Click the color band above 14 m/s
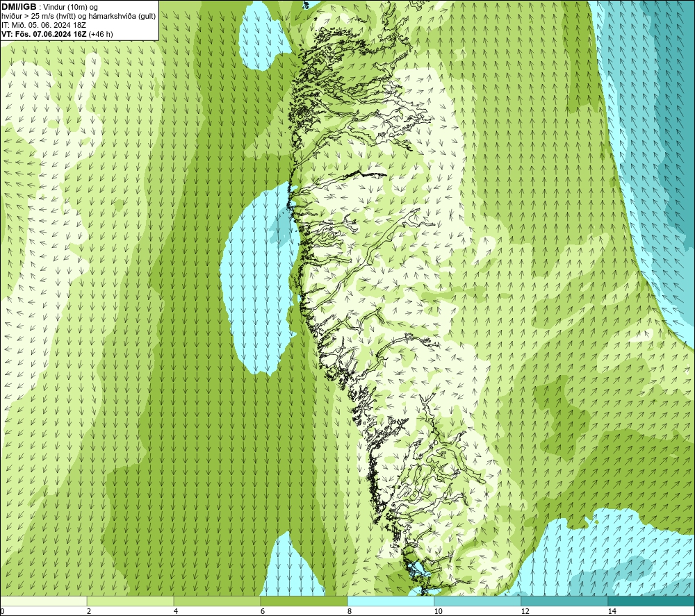Image resolution: width=695 pixels, height=616 pixels. click(651, 601)
